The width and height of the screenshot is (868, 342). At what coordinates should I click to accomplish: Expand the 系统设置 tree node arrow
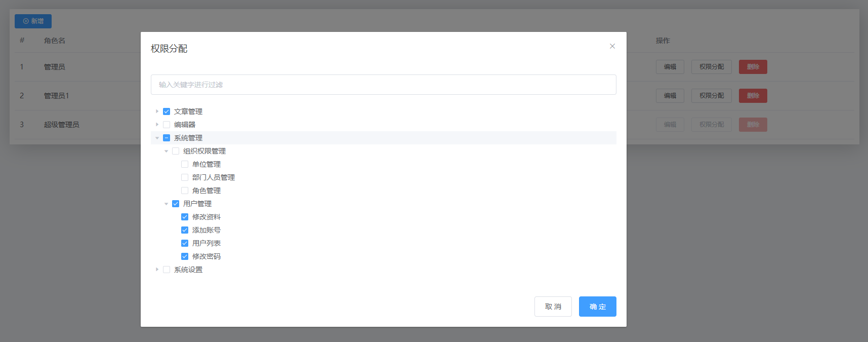click(x=157, y=270)
